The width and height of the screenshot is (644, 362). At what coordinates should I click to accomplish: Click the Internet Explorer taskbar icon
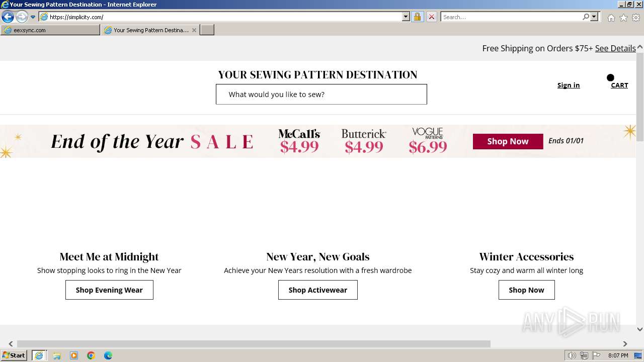[x=39, y=355]
